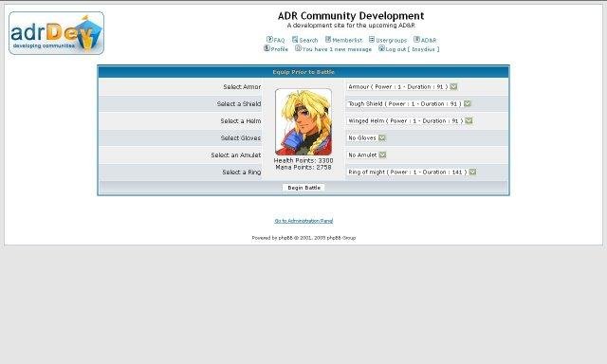Image resolution: width=607 pixels, height=364 pixels.
Task: Click the new message icon
Action: point(298,48)
